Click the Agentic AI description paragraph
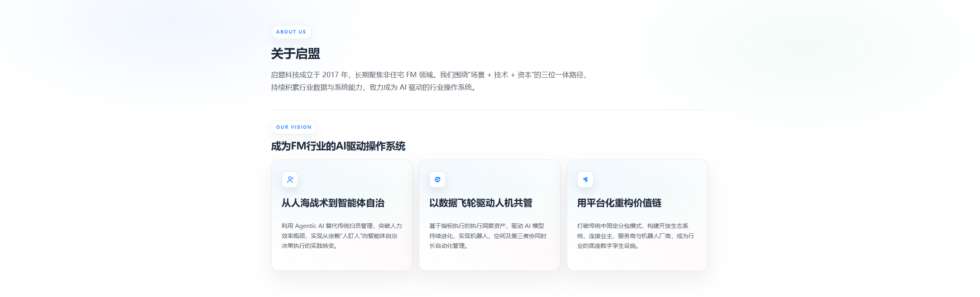This screenshot has height=297, width=980. [x=341, y=236]
